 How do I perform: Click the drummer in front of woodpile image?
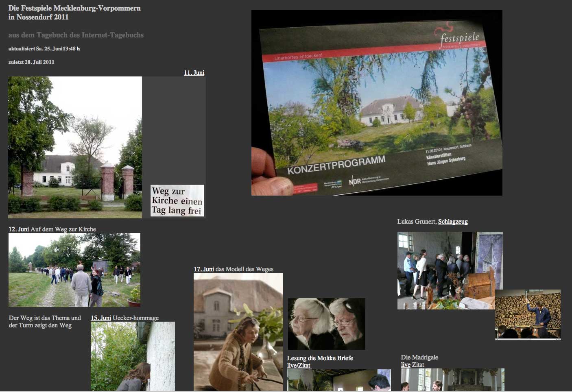[528, 314]
